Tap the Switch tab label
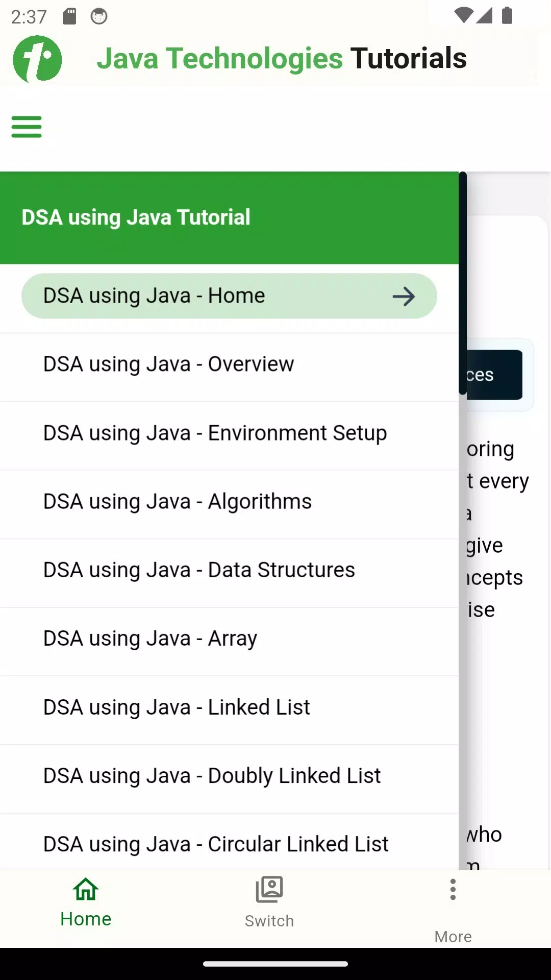This screenshot has height=980, width=551. [269, 921]
